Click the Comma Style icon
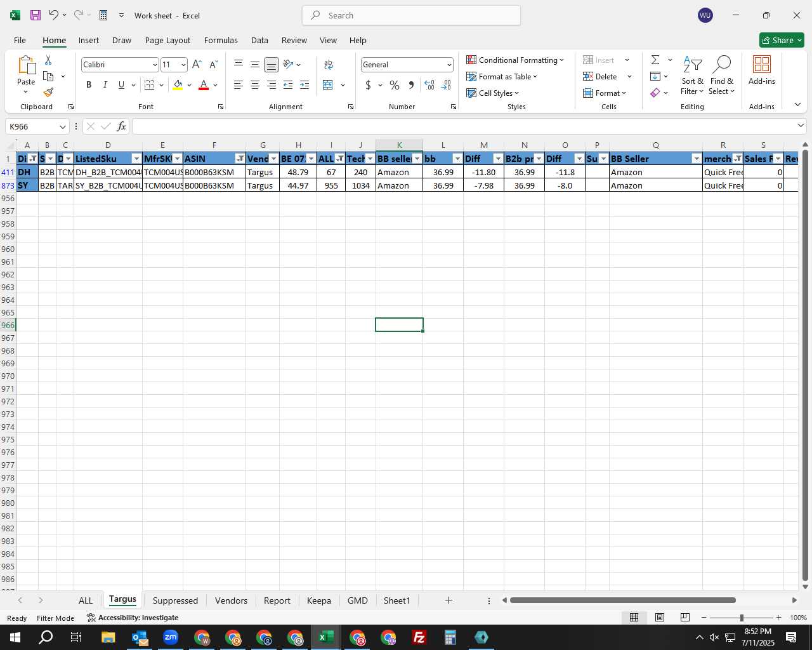 411,85
